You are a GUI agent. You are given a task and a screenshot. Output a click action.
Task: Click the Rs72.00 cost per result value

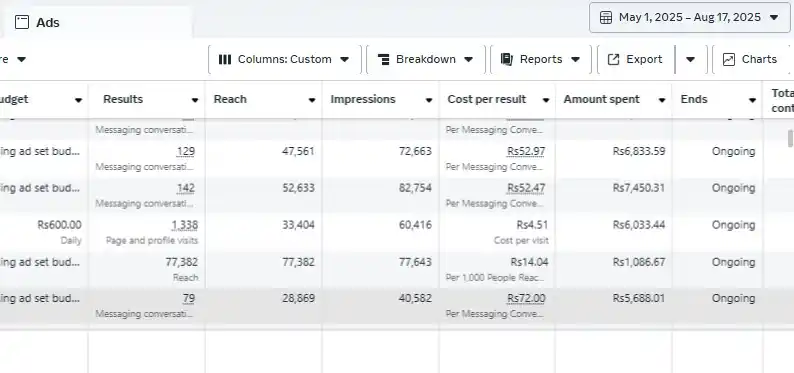(x=526, y=299)
